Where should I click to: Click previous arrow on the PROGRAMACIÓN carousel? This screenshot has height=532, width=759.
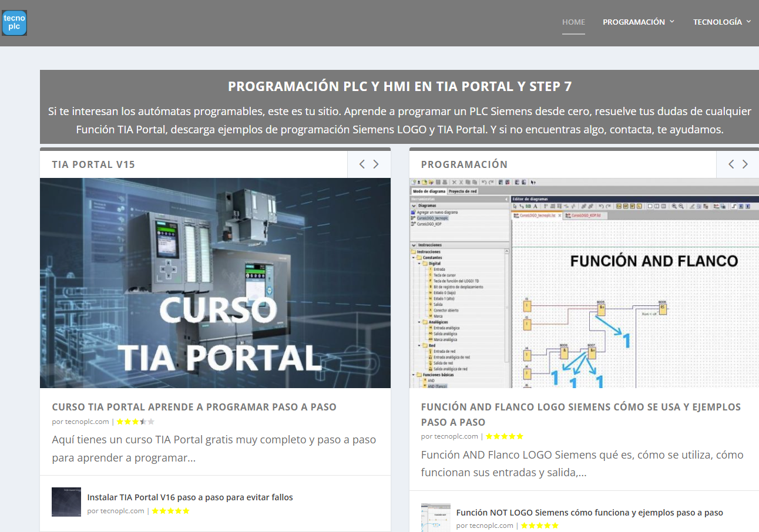pos(731,164)
